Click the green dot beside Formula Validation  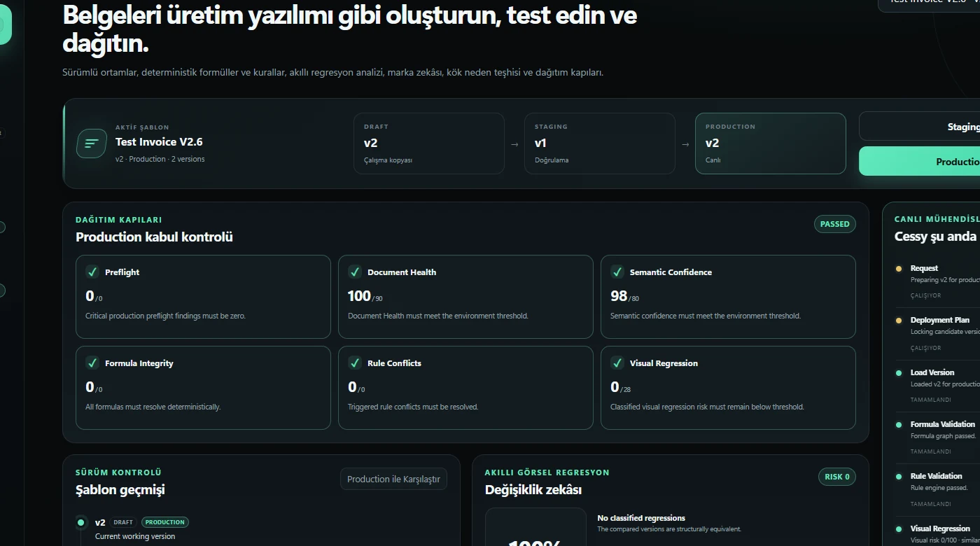[899, 425]
